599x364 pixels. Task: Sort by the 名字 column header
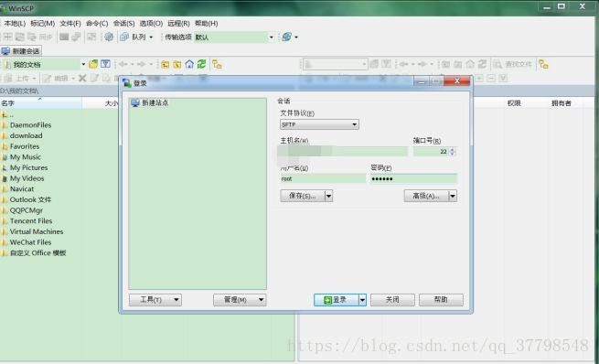point(41,103)
